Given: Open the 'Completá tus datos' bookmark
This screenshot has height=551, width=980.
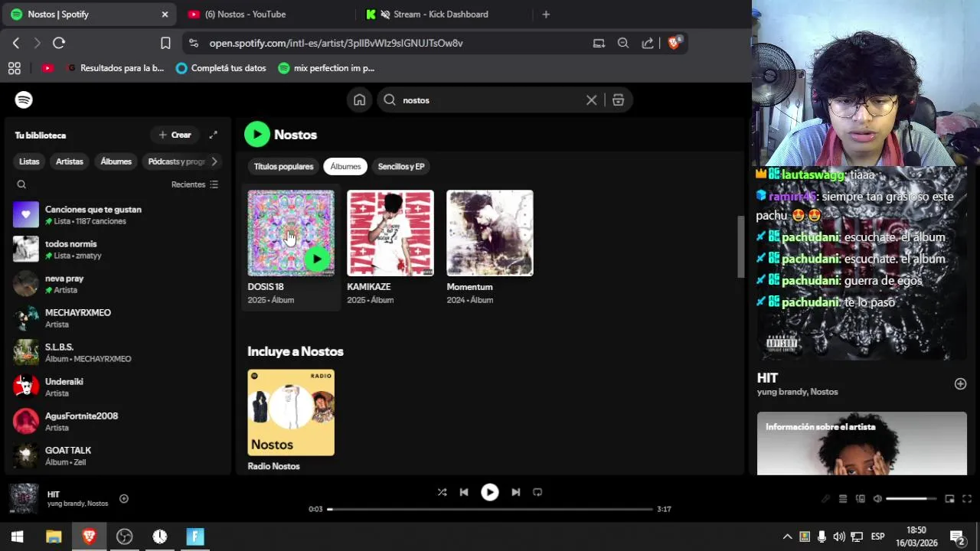Looking at the screenshot, I should pos(220,68).
